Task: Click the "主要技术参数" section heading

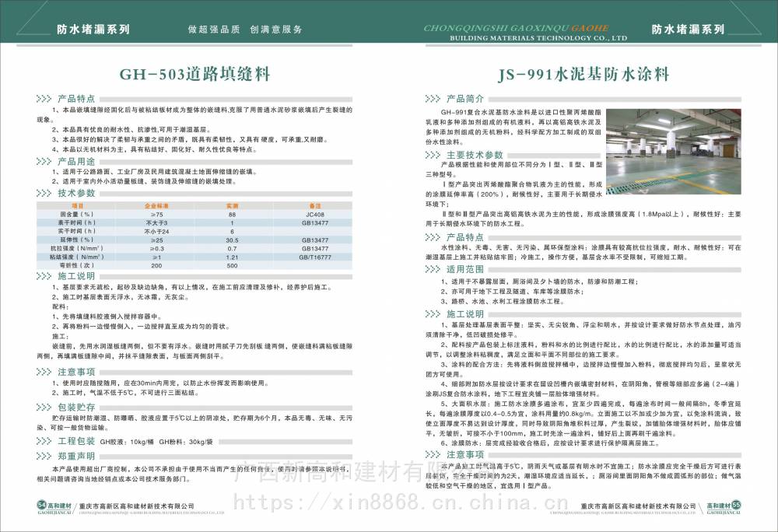Action: click(x=475, y=156)
